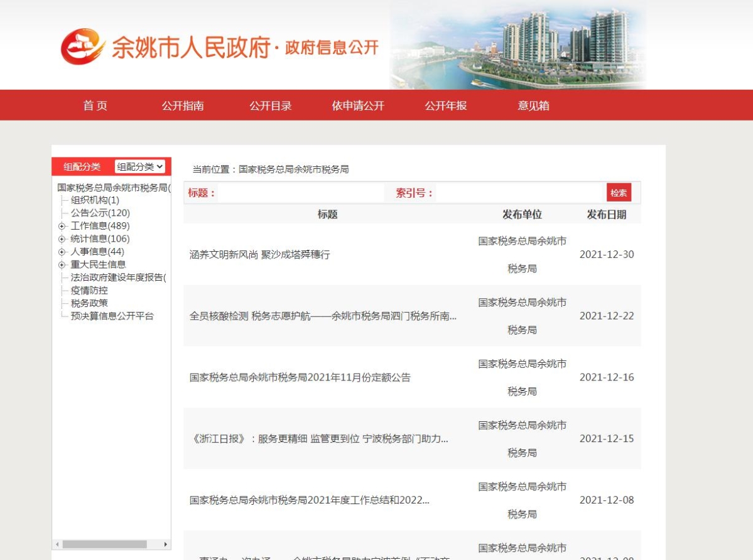Open 2021年度工作总结 article link
753x560 pixels.
(x=309, y=500)
